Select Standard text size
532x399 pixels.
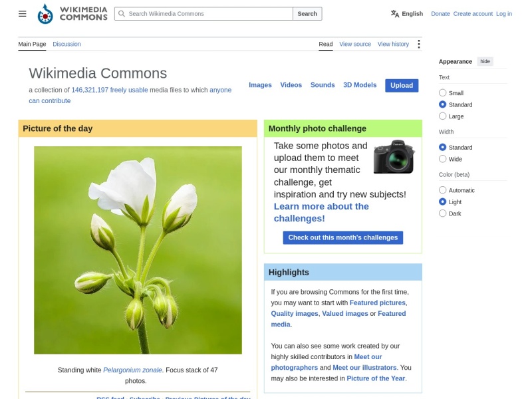pos(442,104)
